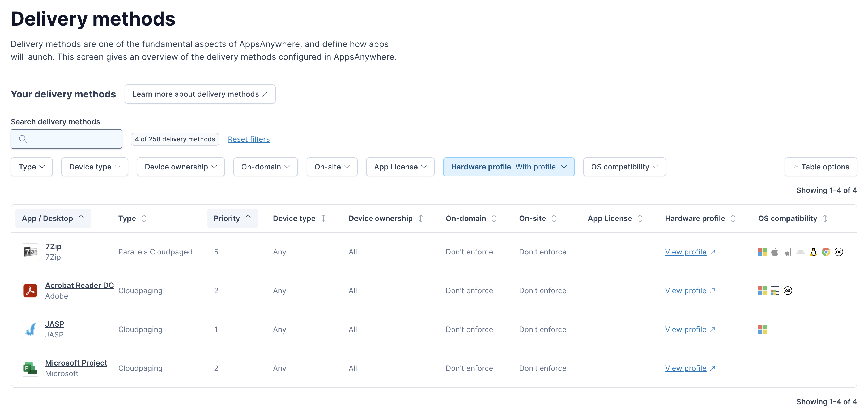Open the Hardware profile filter dropdown
Screen dimensions: 868x416
click(x=509, y=167)
